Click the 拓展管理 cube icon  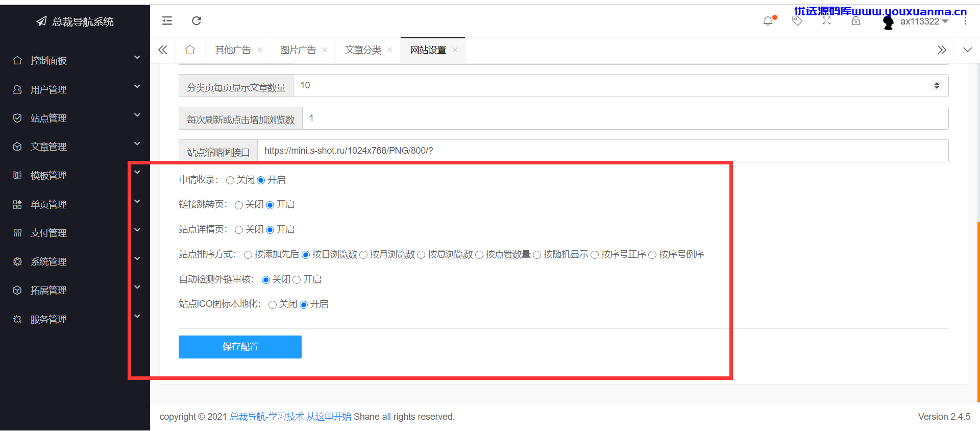point(17,290)
